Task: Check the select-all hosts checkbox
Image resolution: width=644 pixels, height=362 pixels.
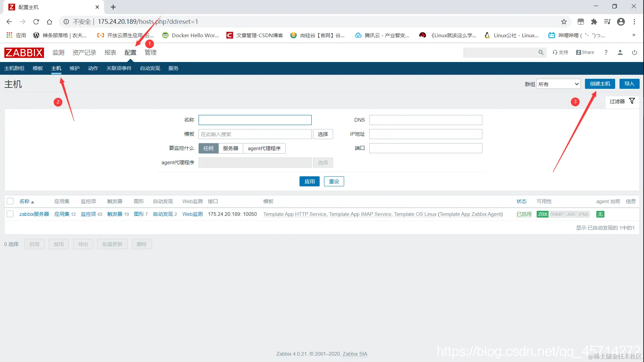Action: (x=10, y=201)
